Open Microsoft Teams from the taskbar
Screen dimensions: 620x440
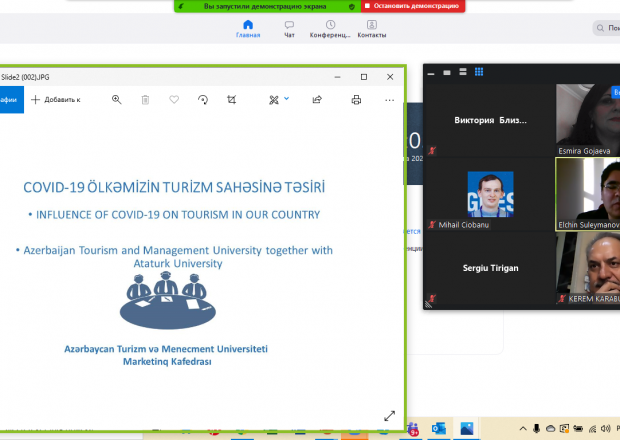tap(412, 429)
